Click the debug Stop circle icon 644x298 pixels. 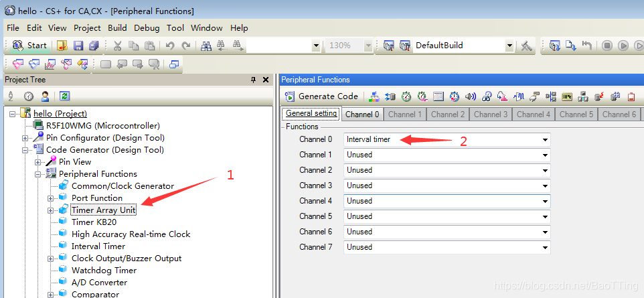coord(607,46)
